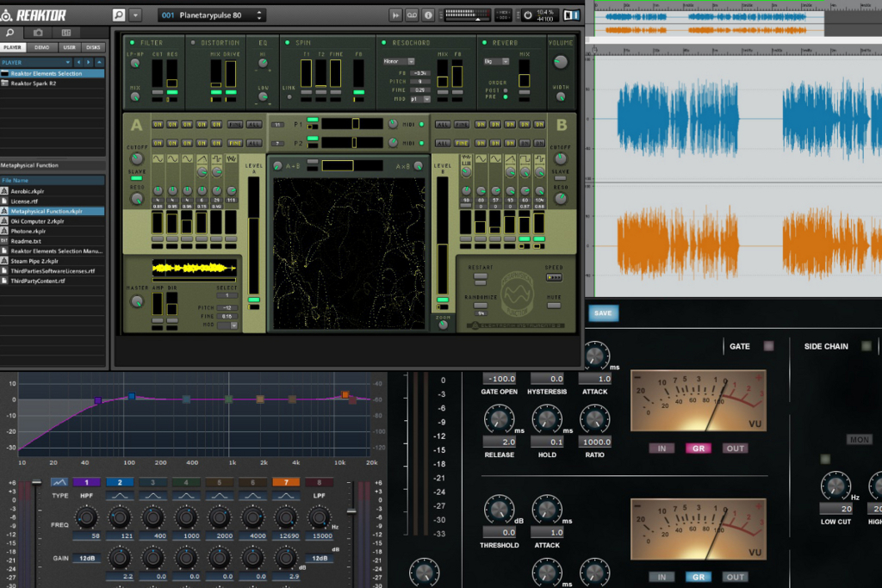Click the Reaktor logo in header

point(34,15)
